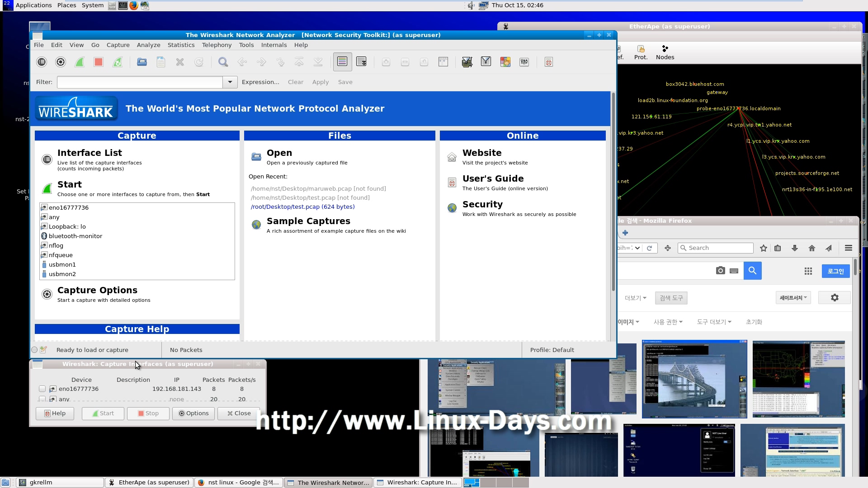868x488 pixels.
Task: Edit capture filters toolbar icon
Action: pyautogui.click(x=467, y=62)
